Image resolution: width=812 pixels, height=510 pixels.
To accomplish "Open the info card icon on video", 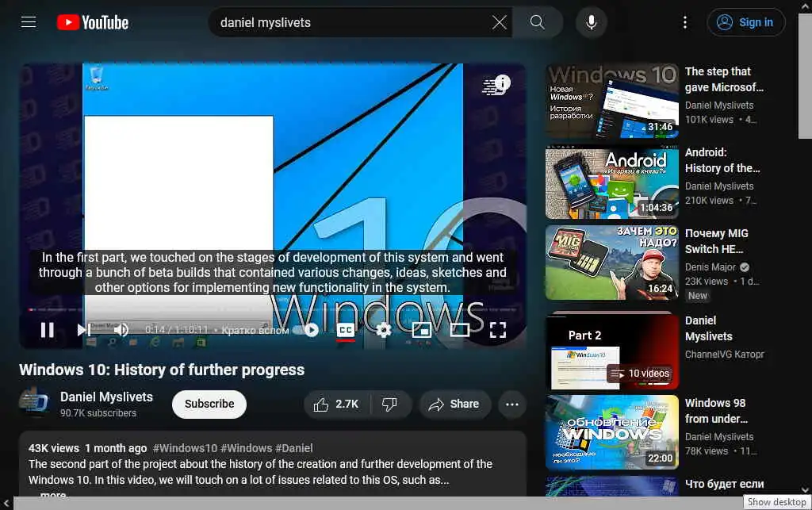I will click(x=502, y=82).
